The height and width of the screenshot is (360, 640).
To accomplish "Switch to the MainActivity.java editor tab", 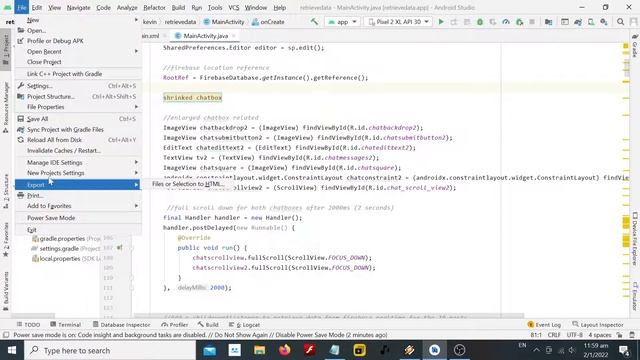I will click(205, 36).
